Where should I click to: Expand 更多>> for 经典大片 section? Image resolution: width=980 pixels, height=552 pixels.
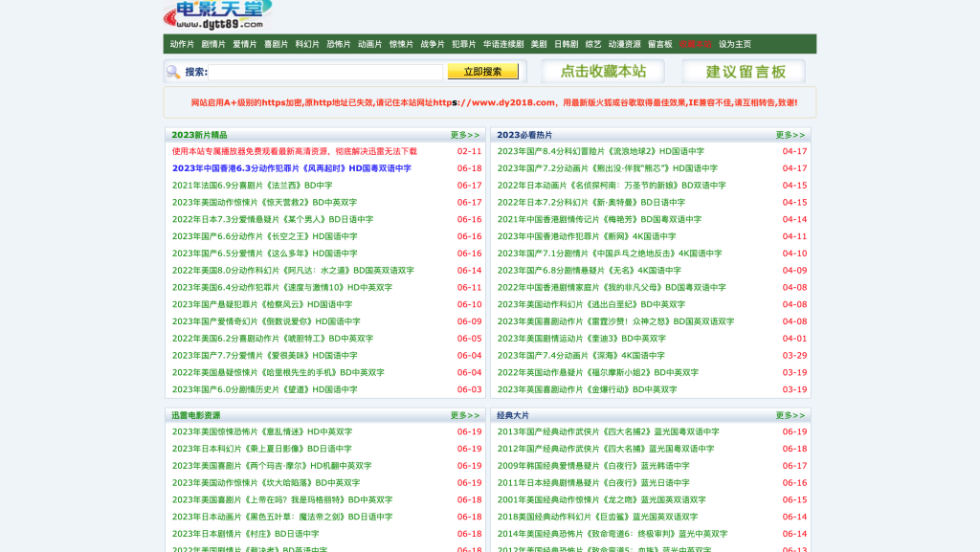(x=791, y=415)
